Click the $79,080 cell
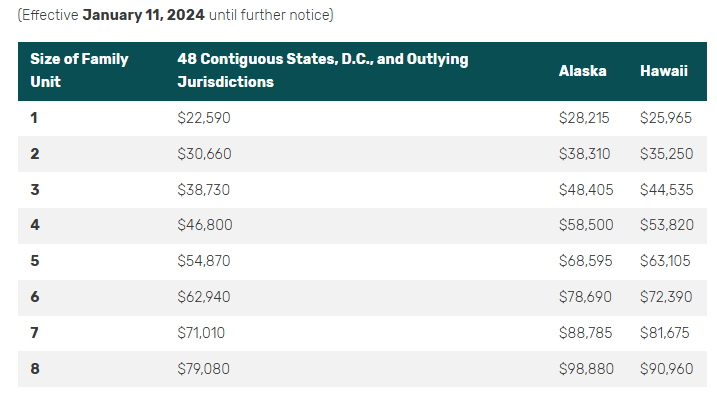Screen dimensions: 717x401 tap(204, 369)
